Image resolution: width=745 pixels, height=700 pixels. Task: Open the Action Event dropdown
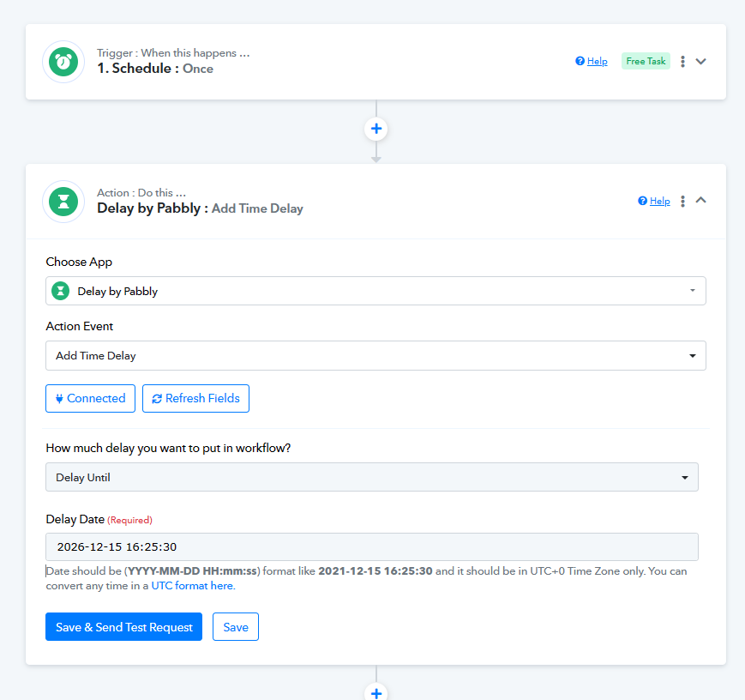[x=376, y=355]
